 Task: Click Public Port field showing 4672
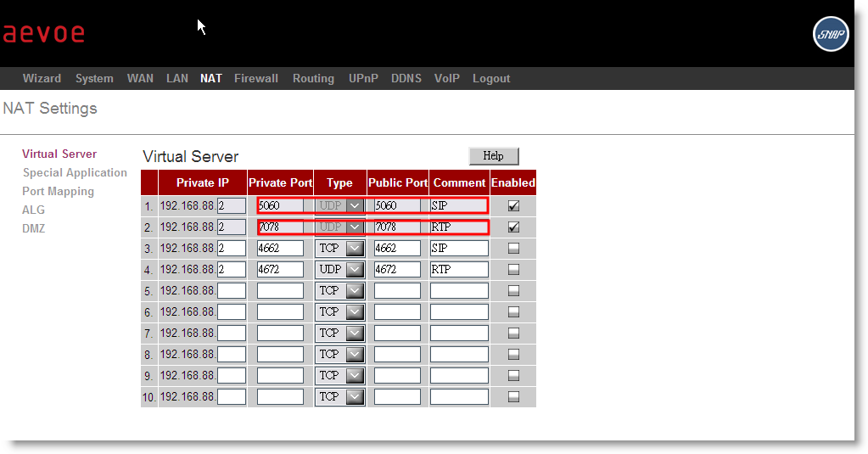point(397,270)
